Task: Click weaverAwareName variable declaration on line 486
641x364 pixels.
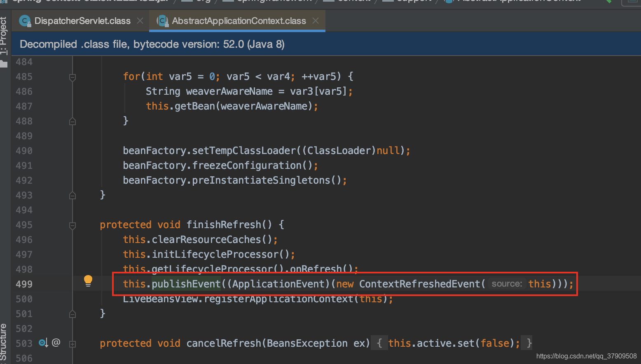Action: [x=229, y=91]
